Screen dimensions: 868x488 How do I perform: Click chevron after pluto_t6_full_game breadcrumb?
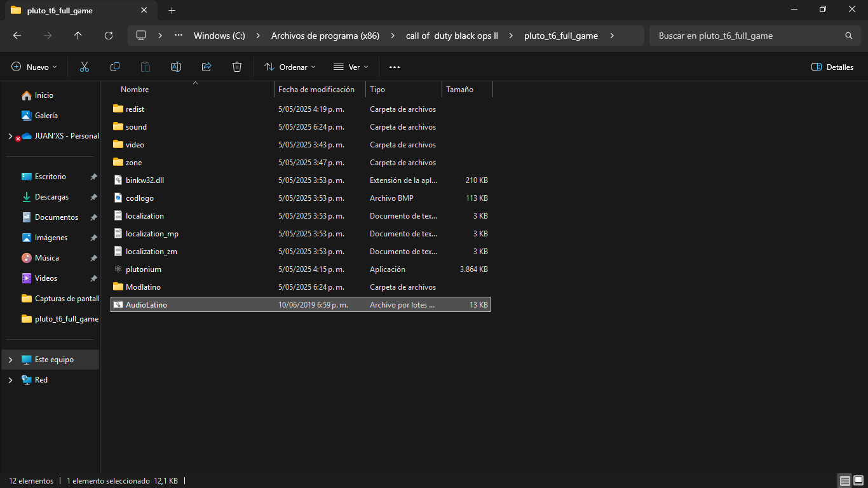tap(611, 36)
